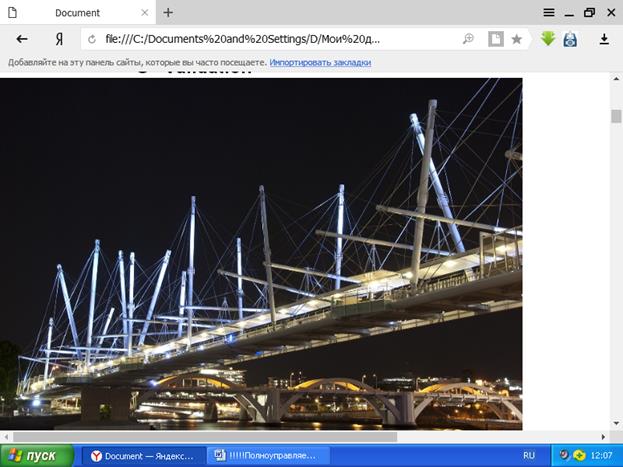Click vertical scrollbar down arrow
The width and height of the screenshot is (623, 467).
coord(617,423)
